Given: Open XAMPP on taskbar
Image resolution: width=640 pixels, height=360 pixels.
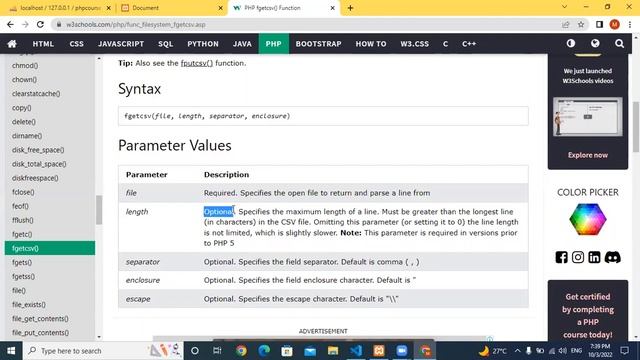Looking at the screenshot, I should tap(379, 351).
